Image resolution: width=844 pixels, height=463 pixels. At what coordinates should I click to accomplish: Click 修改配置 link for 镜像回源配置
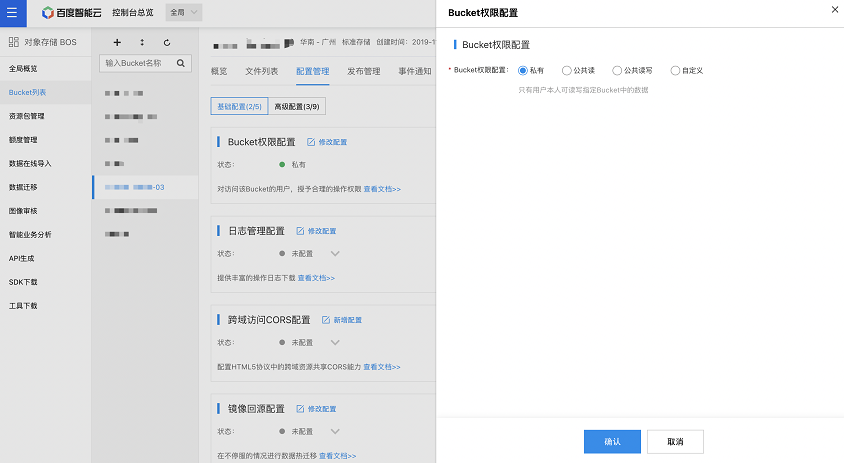(x=322, y=409)
